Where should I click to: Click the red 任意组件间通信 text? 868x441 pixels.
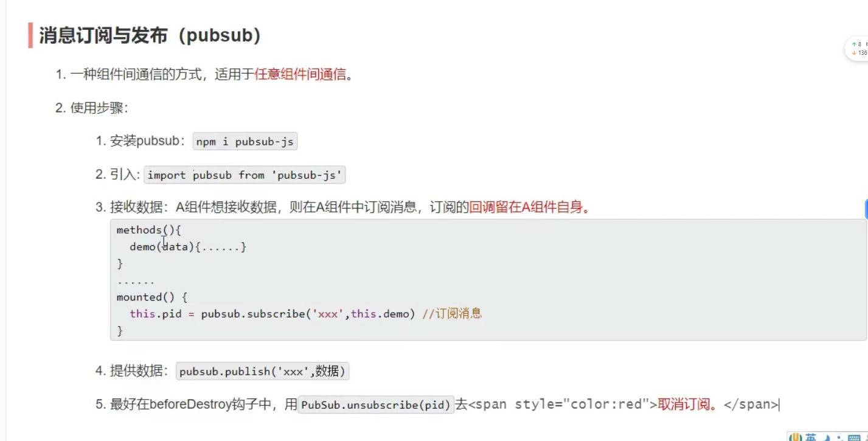pyautogui.click(x=300, y=75)
